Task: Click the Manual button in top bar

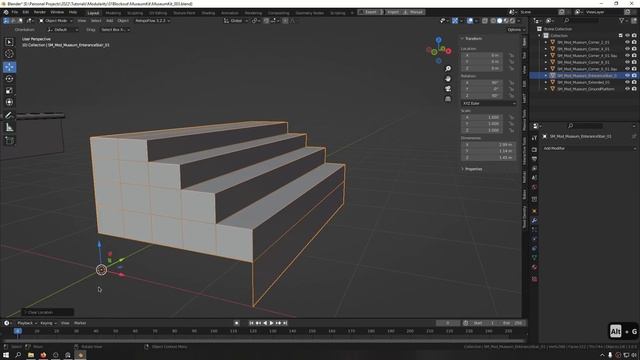Action: pos(414,12)
